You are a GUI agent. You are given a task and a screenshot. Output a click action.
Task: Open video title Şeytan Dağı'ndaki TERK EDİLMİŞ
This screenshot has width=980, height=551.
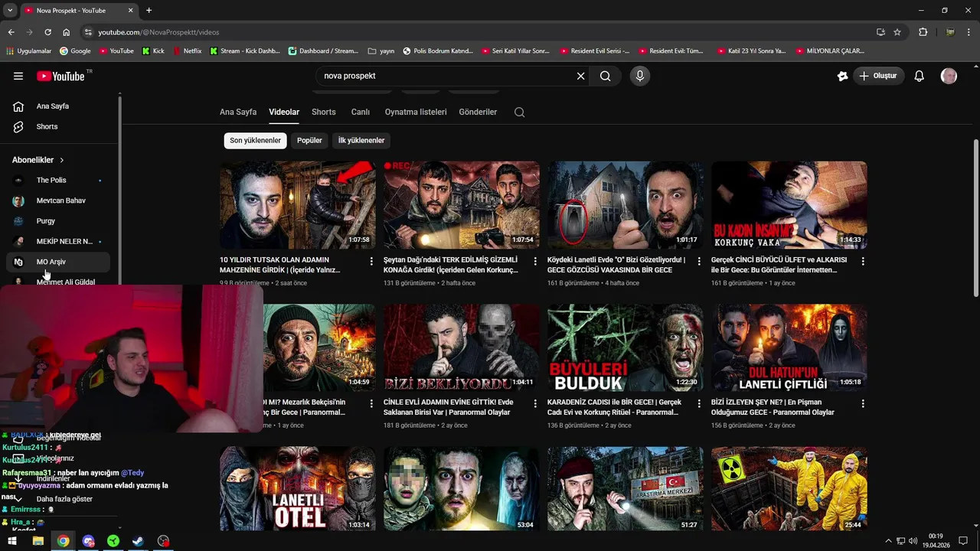(x=451, y=265)
